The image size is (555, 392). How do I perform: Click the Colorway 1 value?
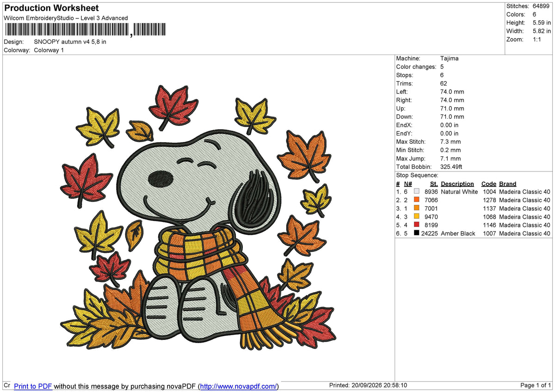pos(49,50)
